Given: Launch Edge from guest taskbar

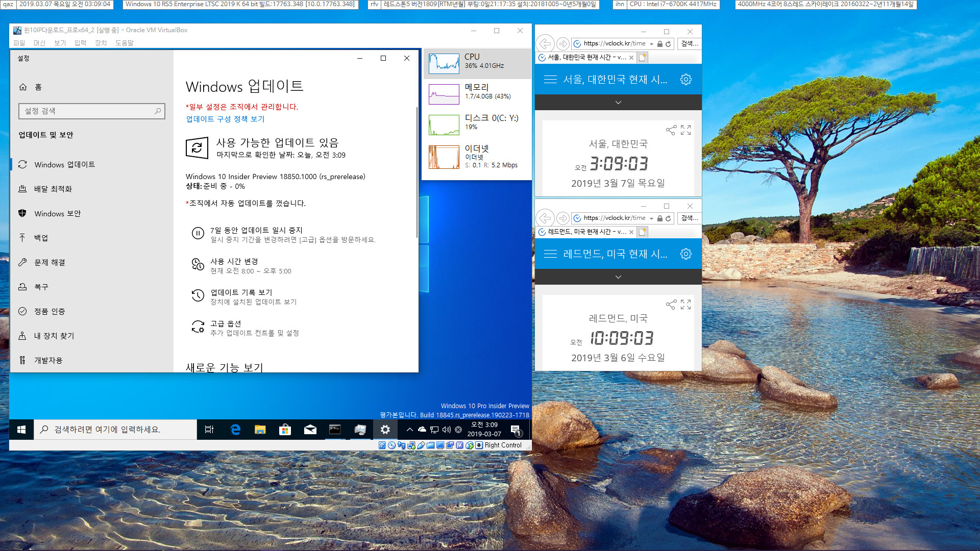Looking at the screenshot, I should click(x=235, y=430).
